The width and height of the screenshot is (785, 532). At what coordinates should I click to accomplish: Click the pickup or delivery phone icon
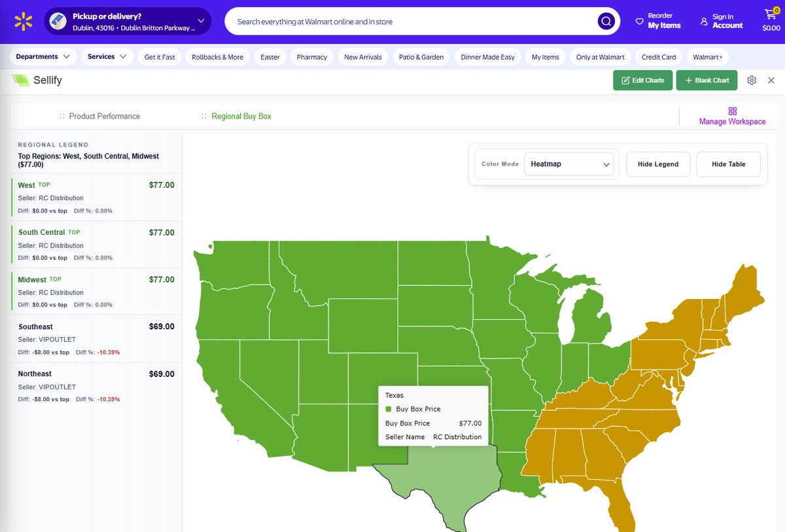click(58, 21)
